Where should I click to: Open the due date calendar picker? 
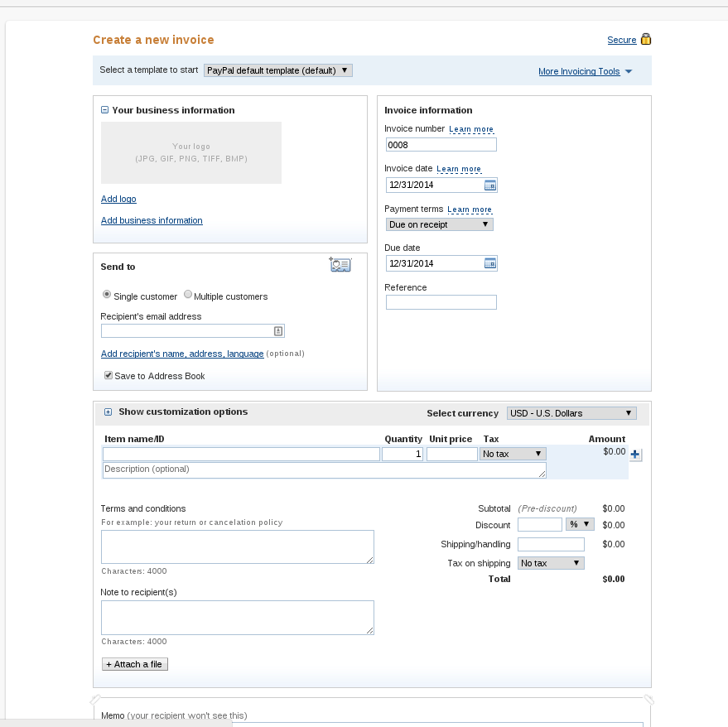tap(489, 263)
